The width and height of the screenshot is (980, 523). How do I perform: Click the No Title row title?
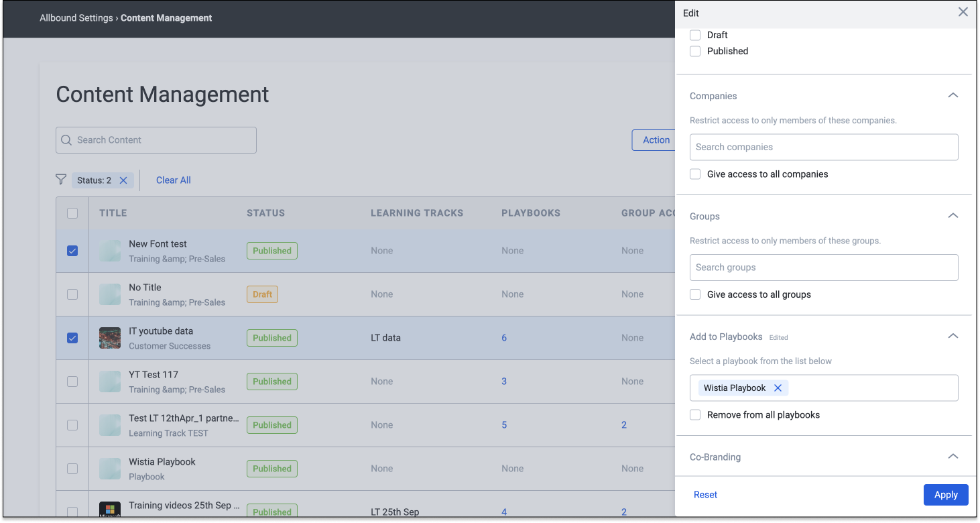point(145,288)
